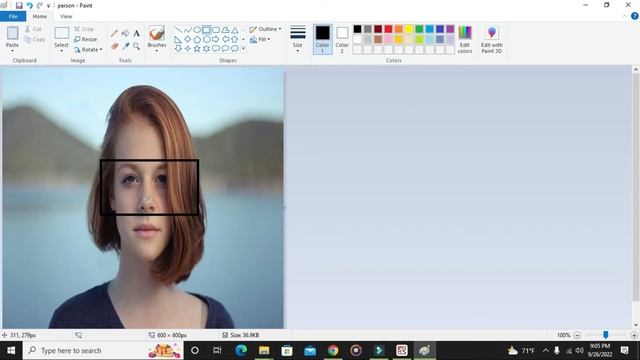Pick the purple color swatch
This screenshot has height=360, width=640.
[x=450, y=29]
